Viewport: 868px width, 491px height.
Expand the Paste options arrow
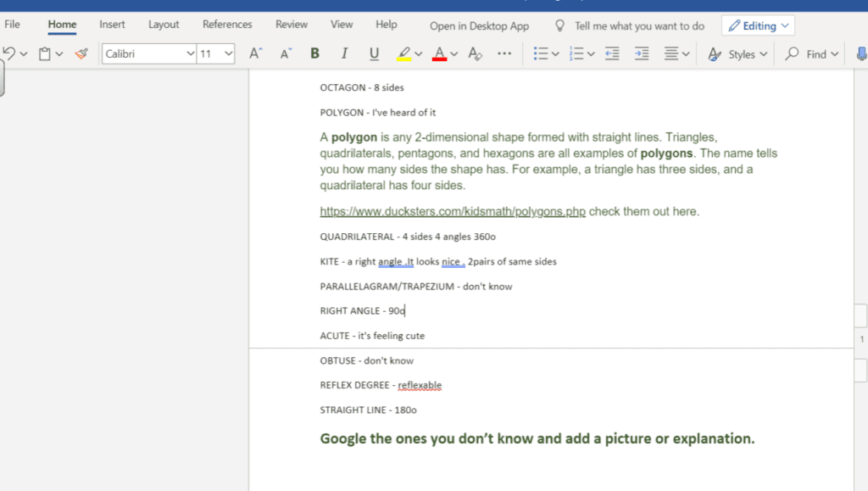59,54
